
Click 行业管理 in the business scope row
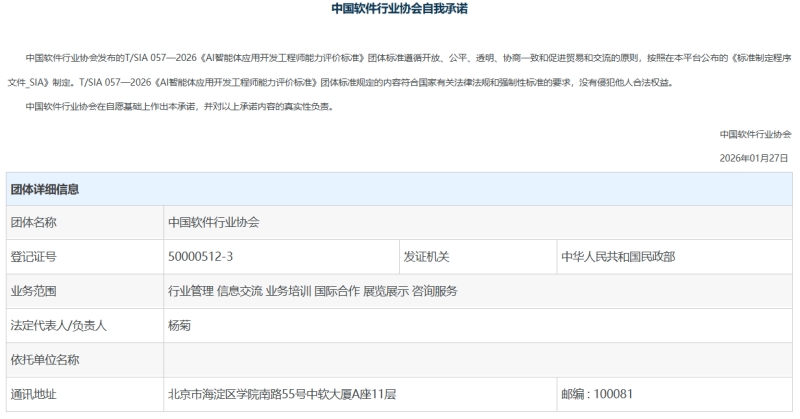[x=190, y=291]
